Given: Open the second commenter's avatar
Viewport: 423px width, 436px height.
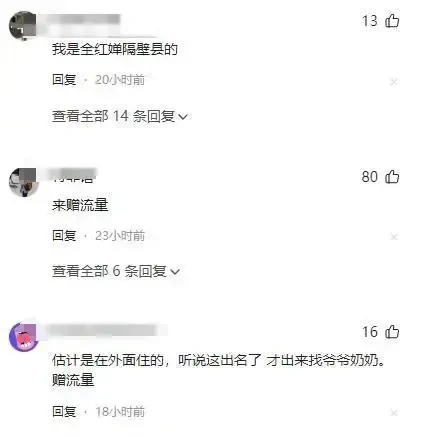Looking at the screenshot, I should tap(23, 182).
